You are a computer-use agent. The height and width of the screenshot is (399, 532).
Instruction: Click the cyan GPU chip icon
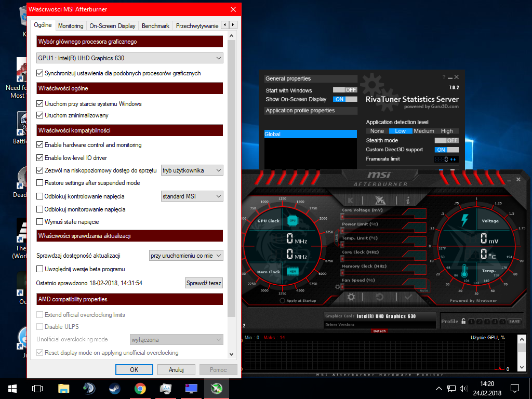coord(292,220)
